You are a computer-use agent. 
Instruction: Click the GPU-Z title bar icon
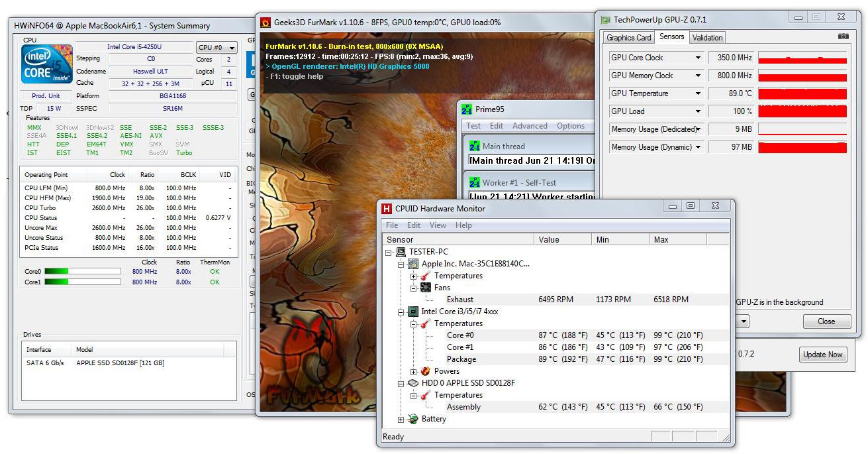coord(605,20)
